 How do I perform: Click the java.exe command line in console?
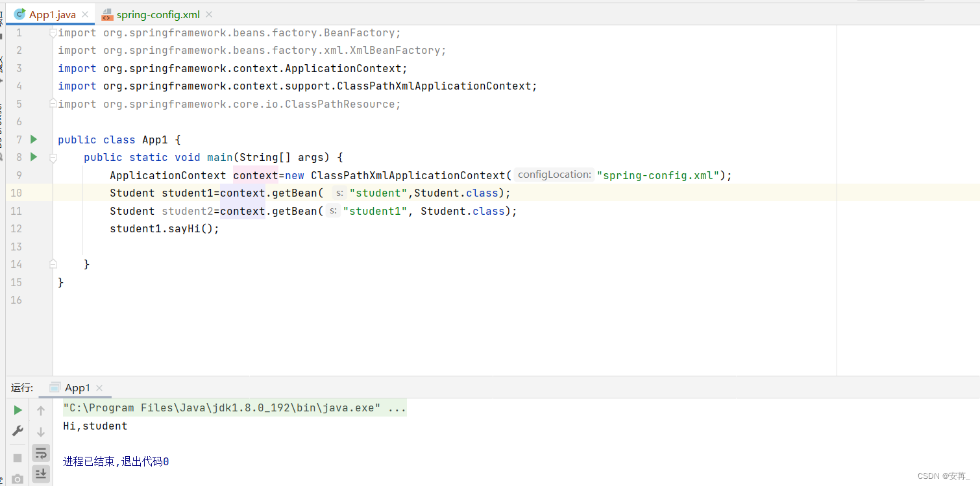coord(234,408)
